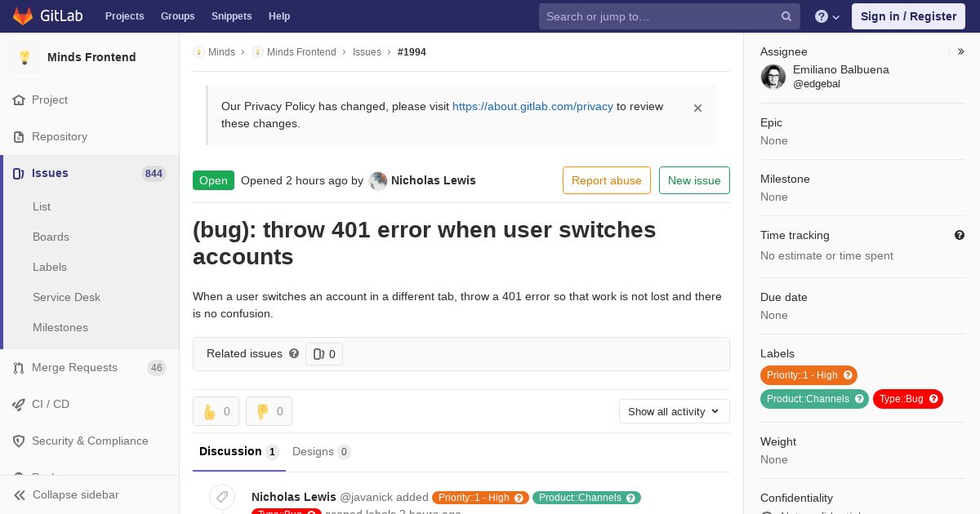
Task: Click Time tracking help icon
Action: pyautogui.click(x=960, y=235)
